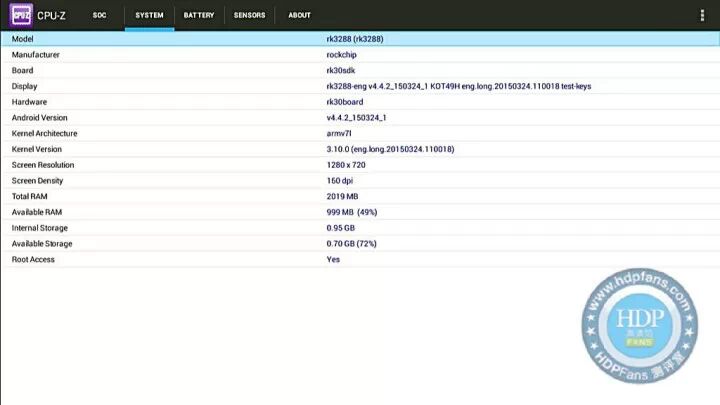Screen dimensions: 720x405
Task: Click the 999 MB (49%) value
Action: (352, 212)
